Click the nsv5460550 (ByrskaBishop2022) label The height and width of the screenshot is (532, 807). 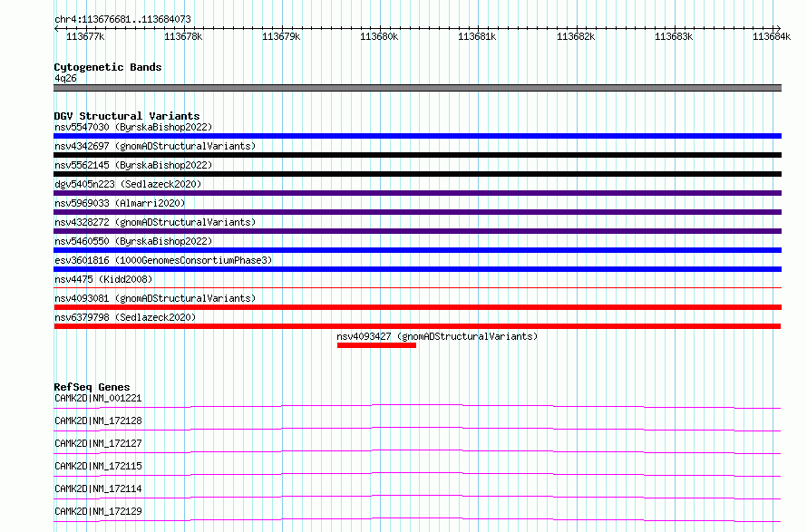click(x=133, y=241)
